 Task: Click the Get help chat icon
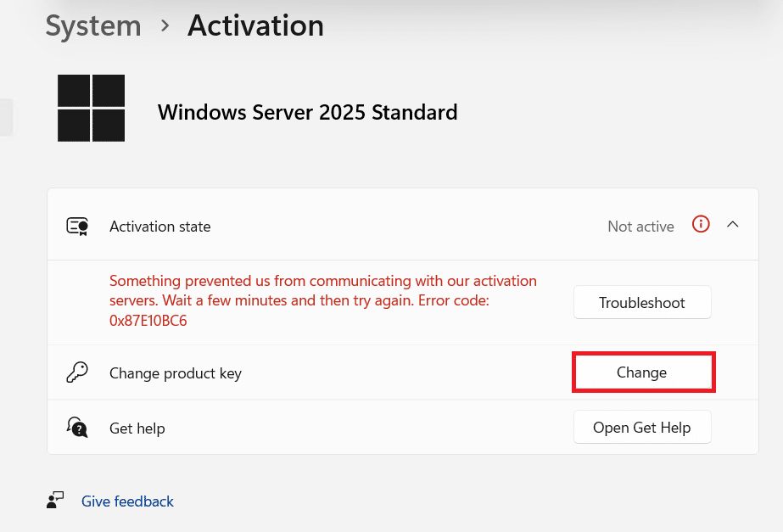pos(77,427)
